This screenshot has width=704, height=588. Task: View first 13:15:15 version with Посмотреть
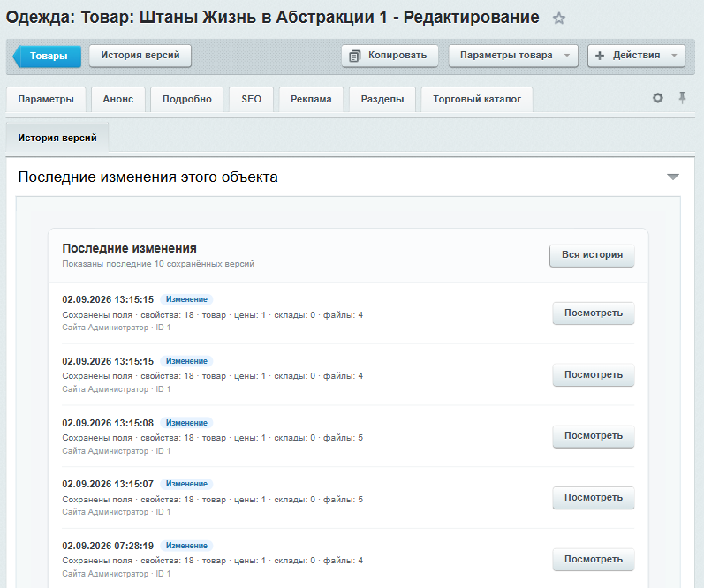pyautogui.click(x=593, y=313)
